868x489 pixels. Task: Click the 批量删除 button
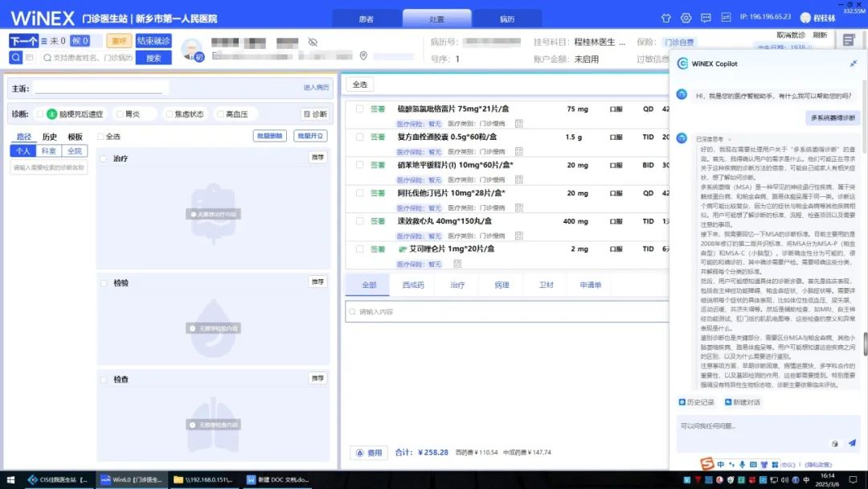[x=269, y=136]
